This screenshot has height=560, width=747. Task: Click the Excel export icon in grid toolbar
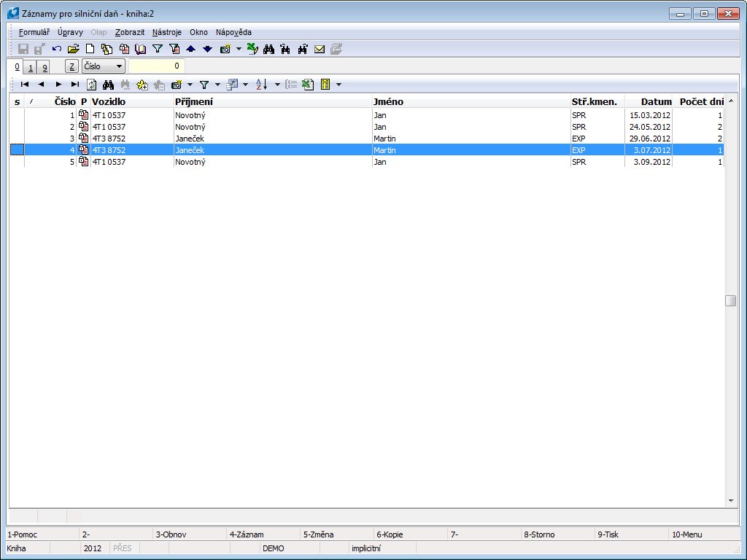point(308,85)
